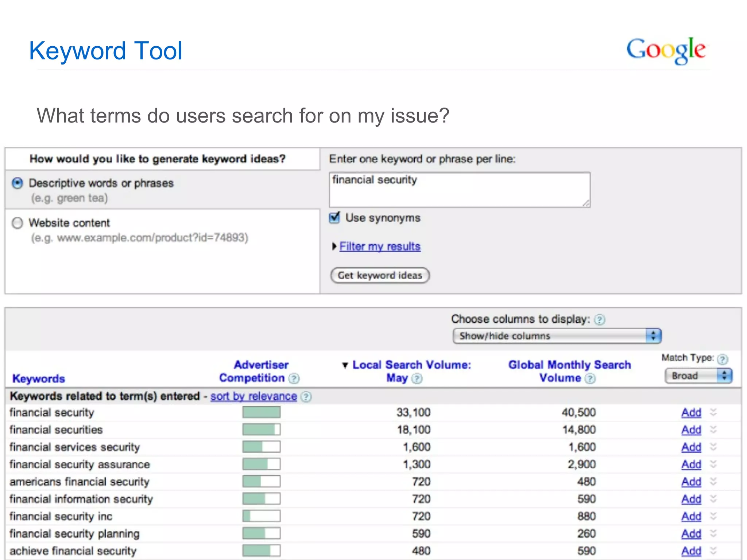Click help icon beside Match Type
747x560 pixels.
pyautogui.click(x=723, y=359)
